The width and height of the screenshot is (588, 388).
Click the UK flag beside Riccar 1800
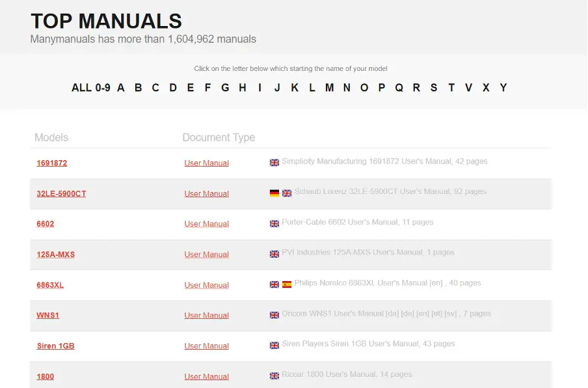pyautogui.click(x=274, y=375)
